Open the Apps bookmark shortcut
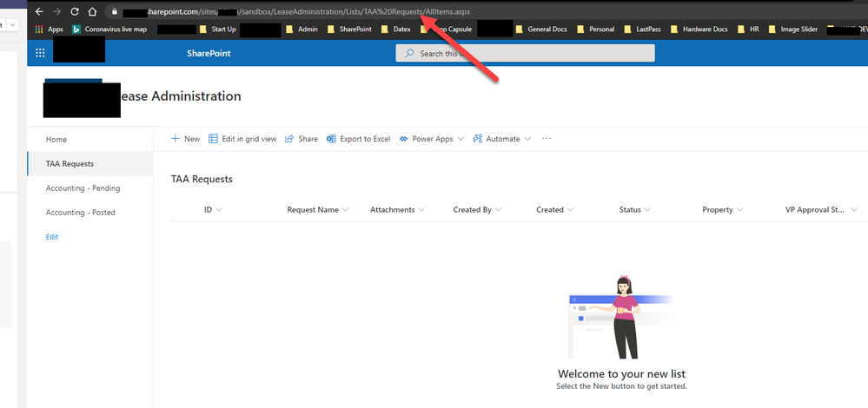The height and width of the screenshot is (408, 868). click(x=50, y=30)
